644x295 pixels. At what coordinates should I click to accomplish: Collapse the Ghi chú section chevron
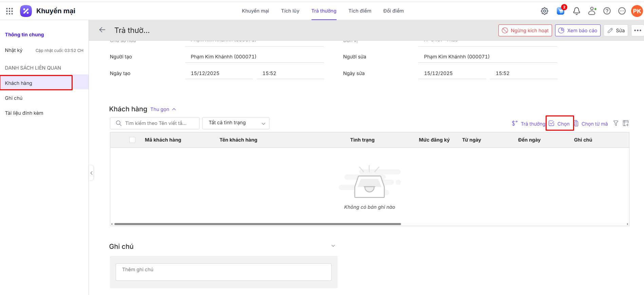[x=333, y=246]
